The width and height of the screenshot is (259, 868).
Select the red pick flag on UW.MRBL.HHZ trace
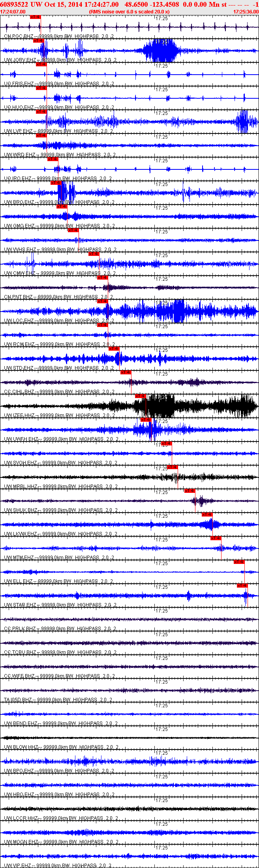(x=173, y=467)
